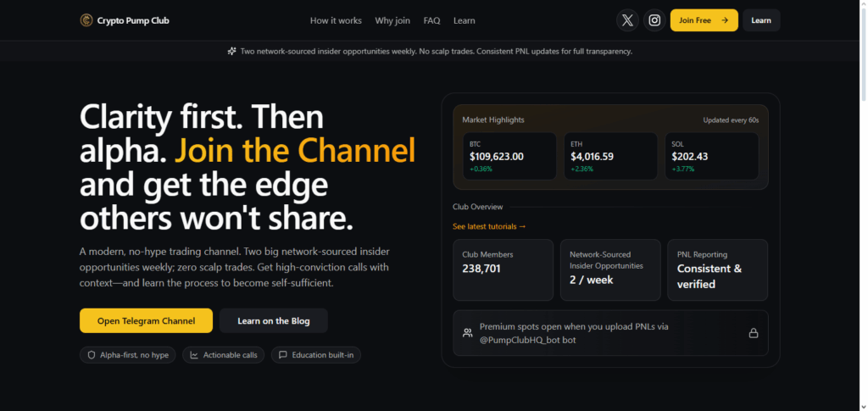The image size is (868, 411).
Task: Click the @PumpClubHQ_bot premium spots text
Action: pyautogui.click(x=574, y=333)
